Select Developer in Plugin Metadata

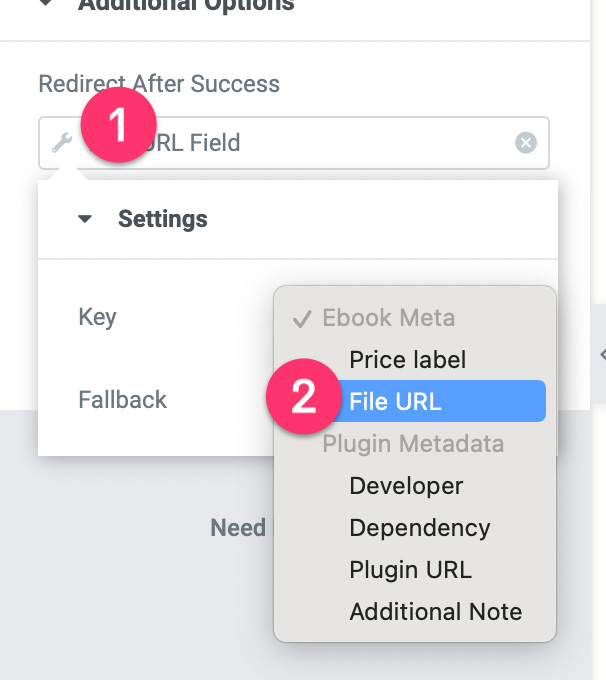[x=406, y=486]
